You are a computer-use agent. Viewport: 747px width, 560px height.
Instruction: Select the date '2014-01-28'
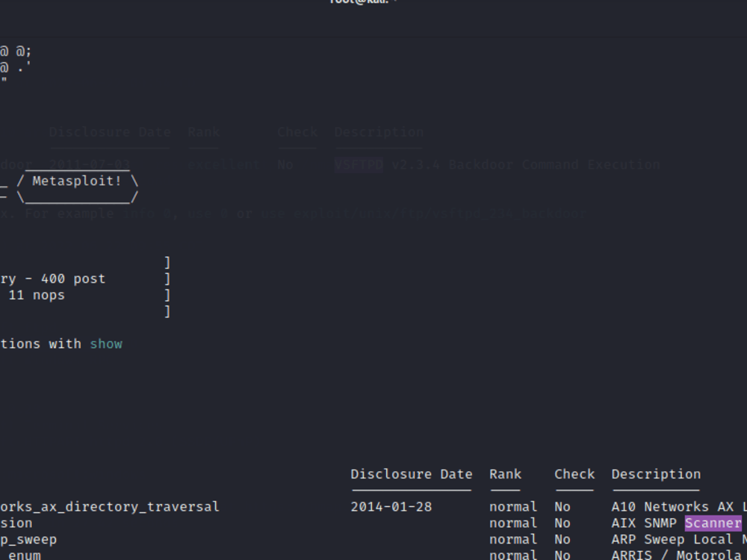coord(391,507)
